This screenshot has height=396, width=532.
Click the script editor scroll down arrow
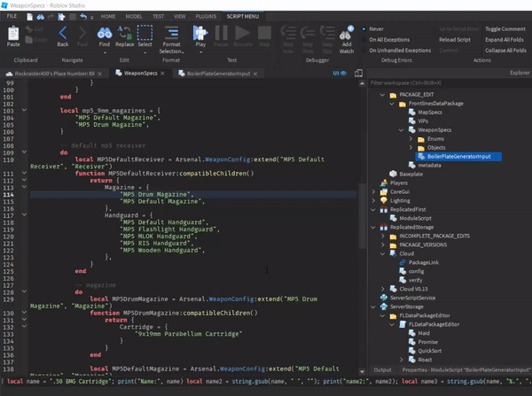(362, 371)
